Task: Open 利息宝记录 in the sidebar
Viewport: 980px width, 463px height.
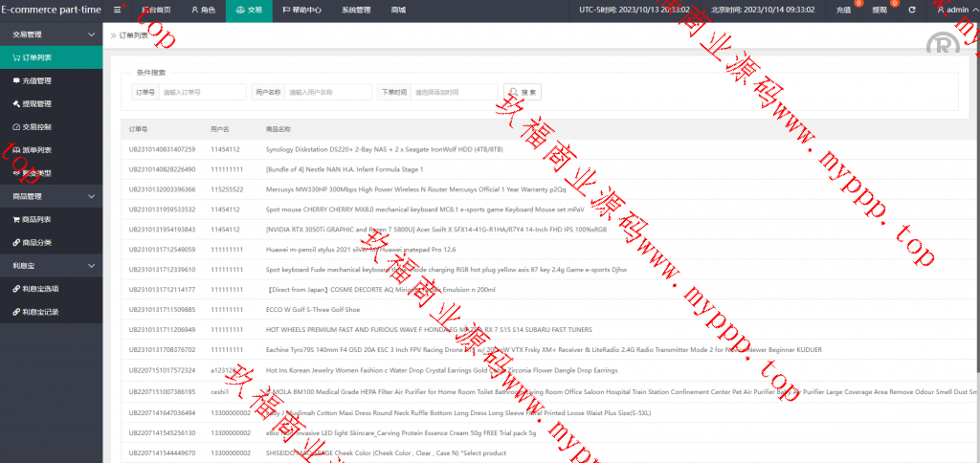Action: point(41,311)
